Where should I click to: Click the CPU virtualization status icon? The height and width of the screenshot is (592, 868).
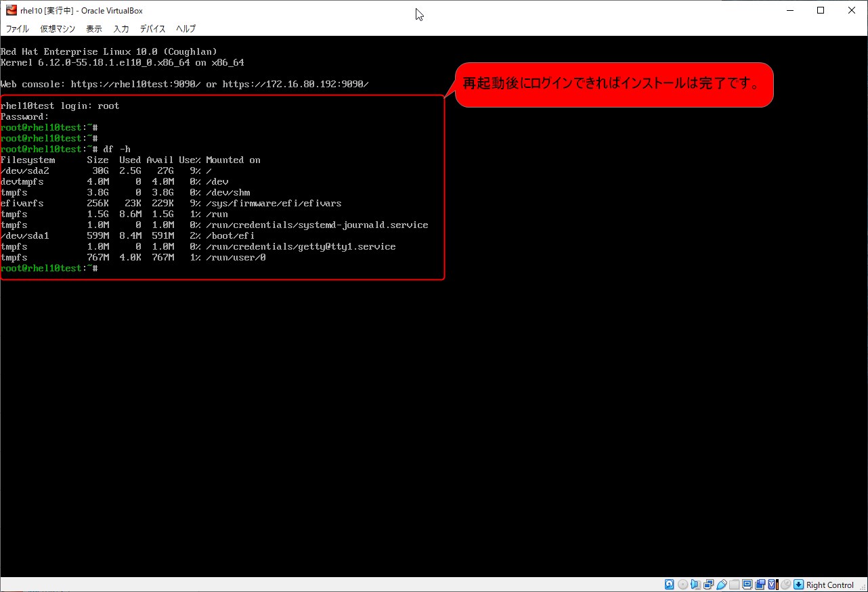(x=773, y=585)
